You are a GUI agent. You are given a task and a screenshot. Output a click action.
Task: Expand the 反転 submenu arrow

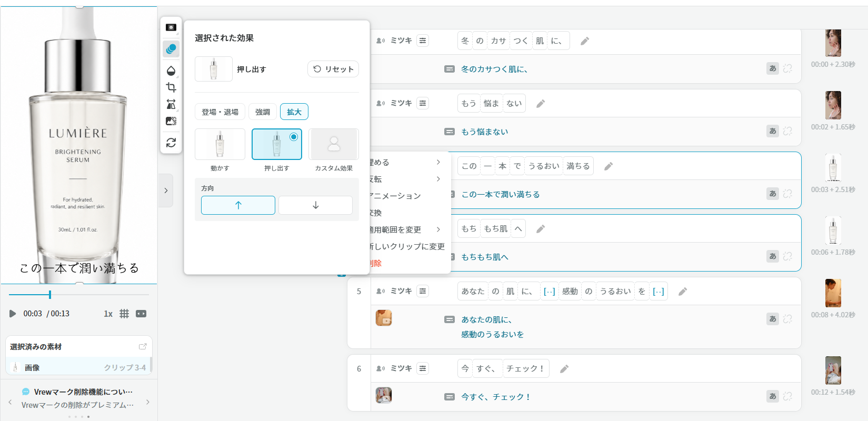click(438, 179)
